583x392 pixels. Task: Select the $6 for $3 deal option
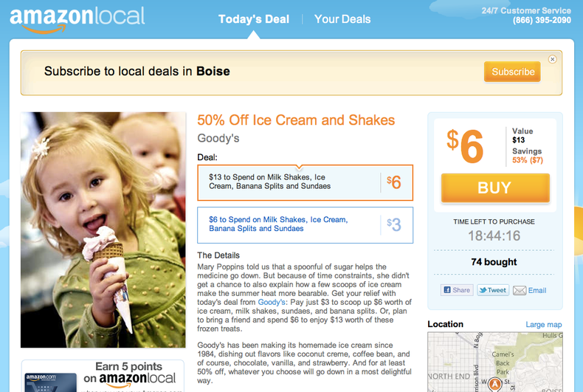point(305,224)
